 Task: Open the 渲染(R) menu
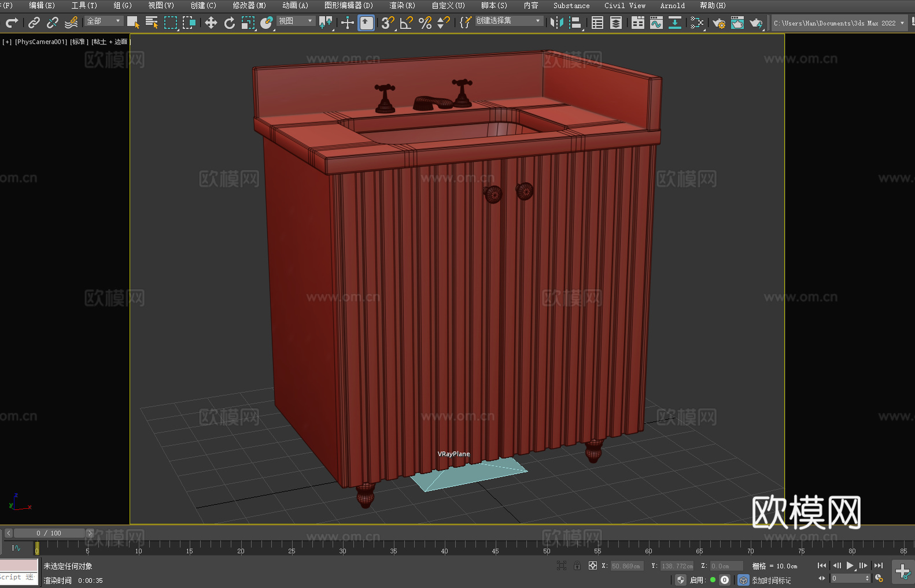pyautogui.click(x=402, y=5)
